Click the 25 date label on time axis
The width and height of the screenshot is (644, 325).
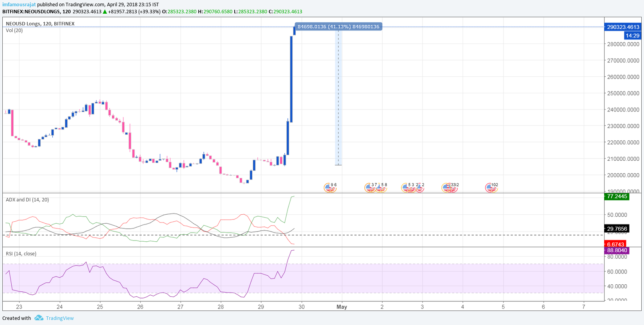[100, 307]
